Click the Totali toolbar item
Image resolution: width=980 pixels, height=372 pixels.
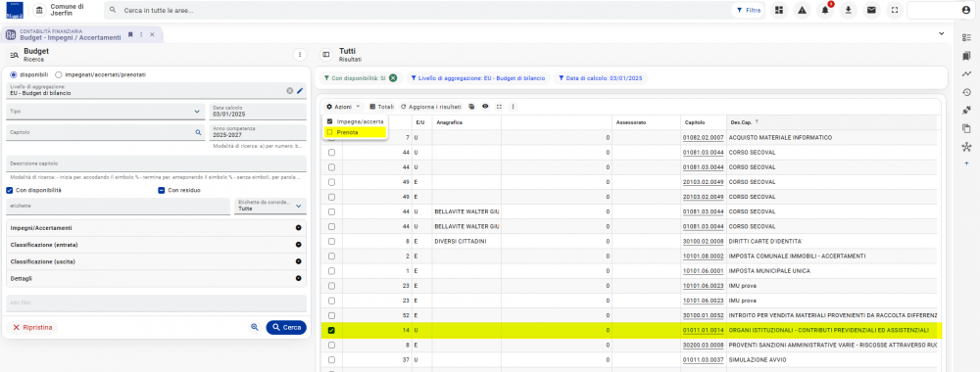[x=382, y=107]
